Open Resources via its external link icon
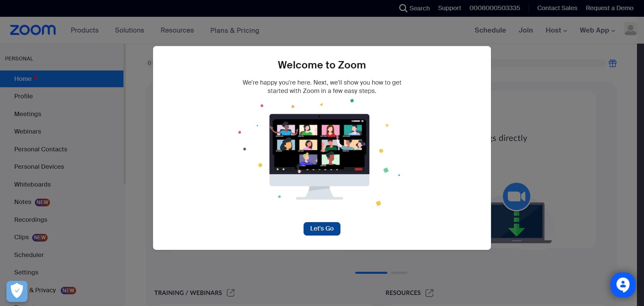Viewport: 644px width, 306px height. click(x=430, y=293)
